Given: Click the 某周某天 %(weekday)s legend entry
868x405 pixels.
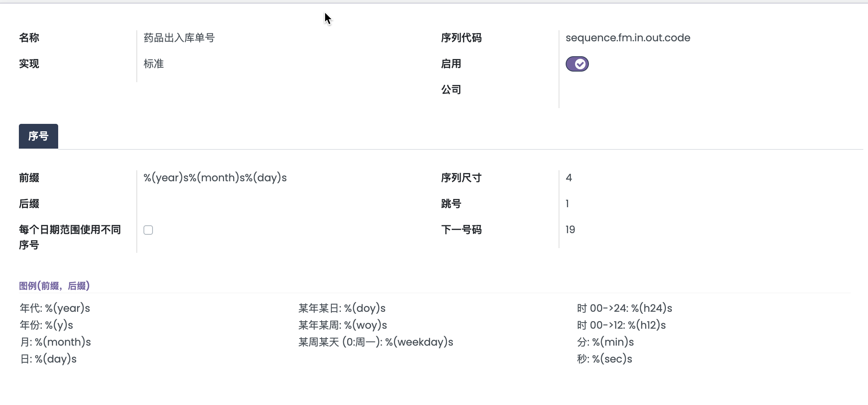Looking at the screenshot, I should point(375,342).
